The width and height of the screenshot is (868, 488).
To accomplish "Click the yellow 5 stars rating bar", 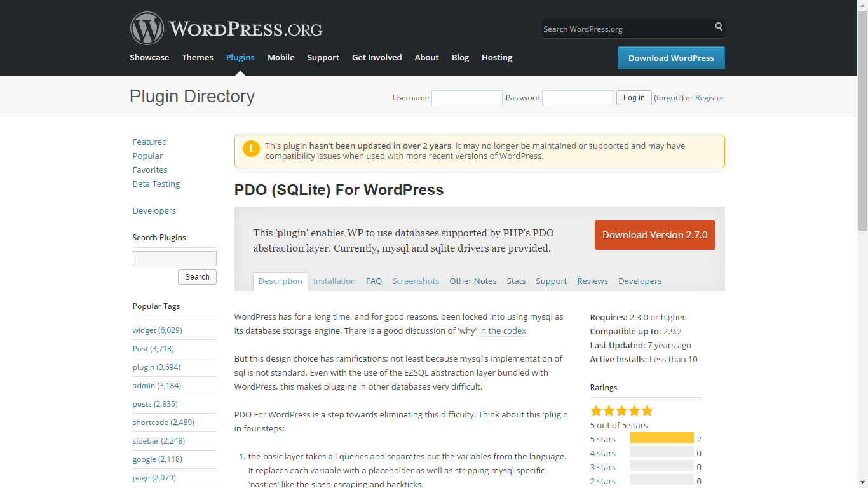I will tap(662, 438).
